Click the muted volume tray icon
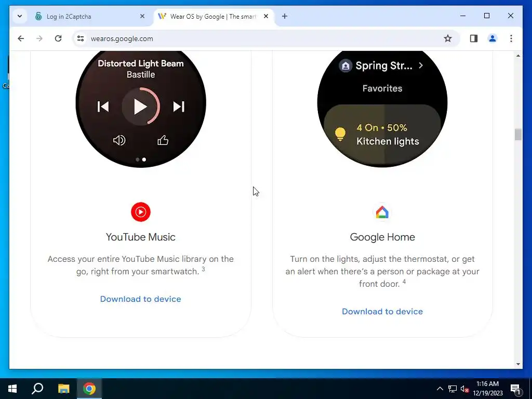This screenshot has height=399, width=532. tap(465, 389)
